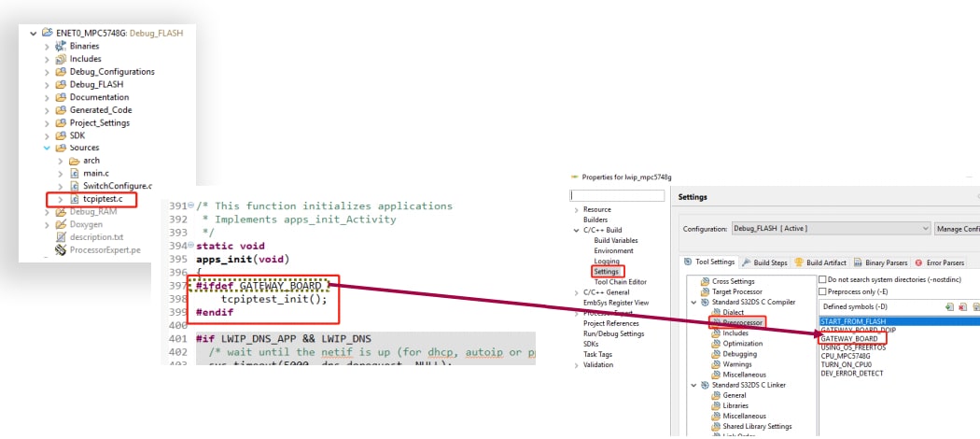Click the main.c file icon
The image size is (980, 439).
coord(74,173)
